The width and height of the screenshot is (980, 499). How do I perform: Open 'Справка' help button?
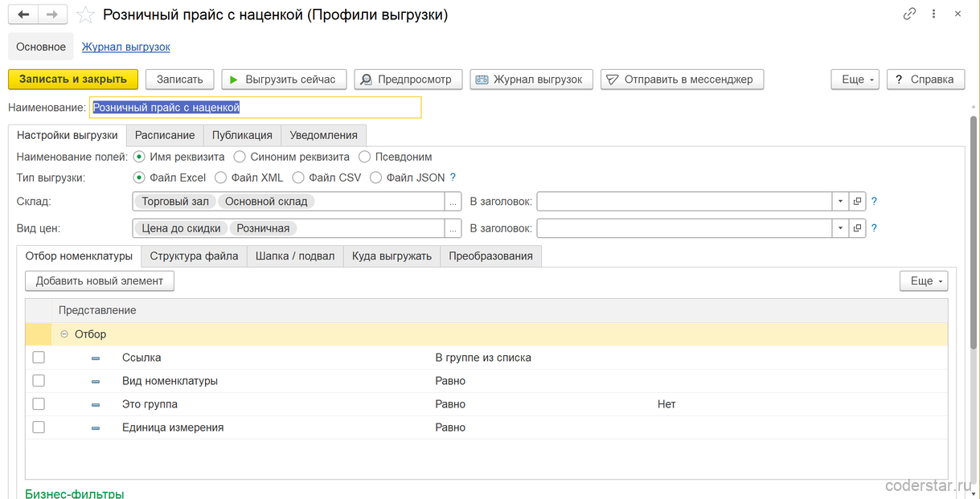[x=925, y=79]
